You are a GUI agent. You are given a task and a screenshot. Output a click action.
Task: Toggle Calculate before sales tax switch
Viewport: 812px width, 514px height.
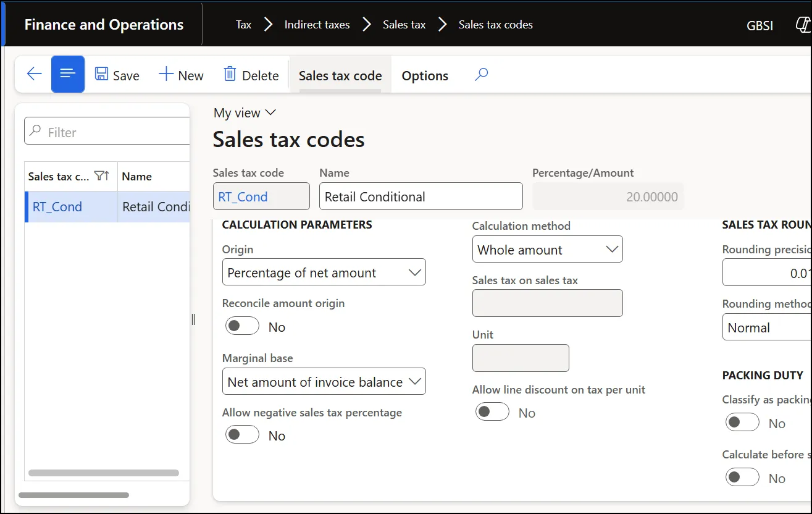point(742,478)
